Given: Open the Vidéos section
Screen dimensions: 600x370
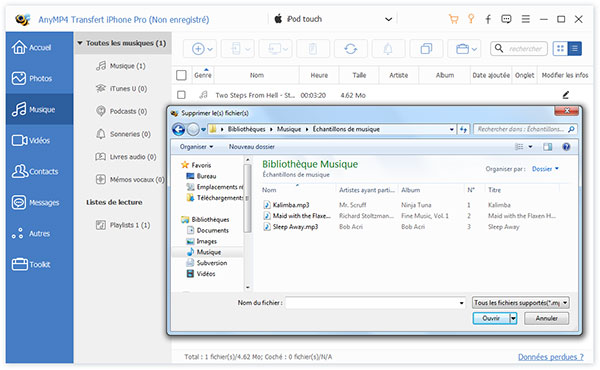Looking at the screenshot, I should [x=39, y=140].
